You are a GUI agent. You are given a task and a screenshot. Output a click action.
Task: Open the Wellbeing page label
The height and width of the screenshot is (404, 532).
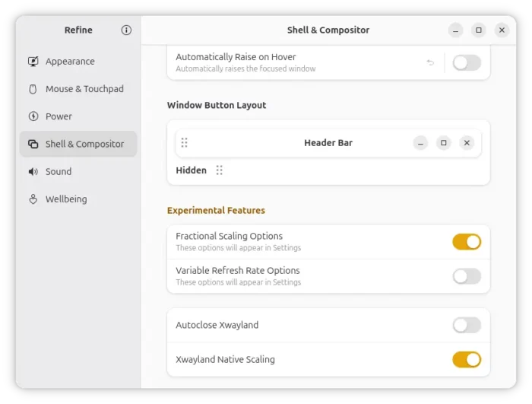point(66,199)
